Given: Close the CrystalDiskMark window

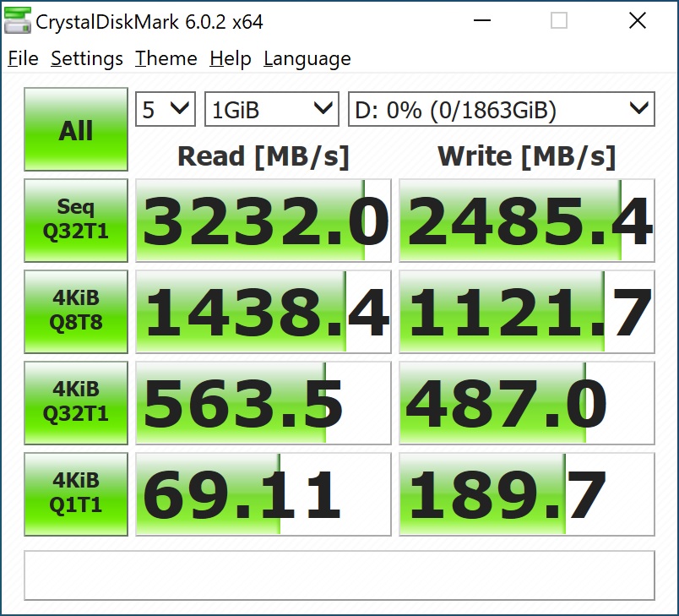Looking at the screenshot, I should click(638, 20).
